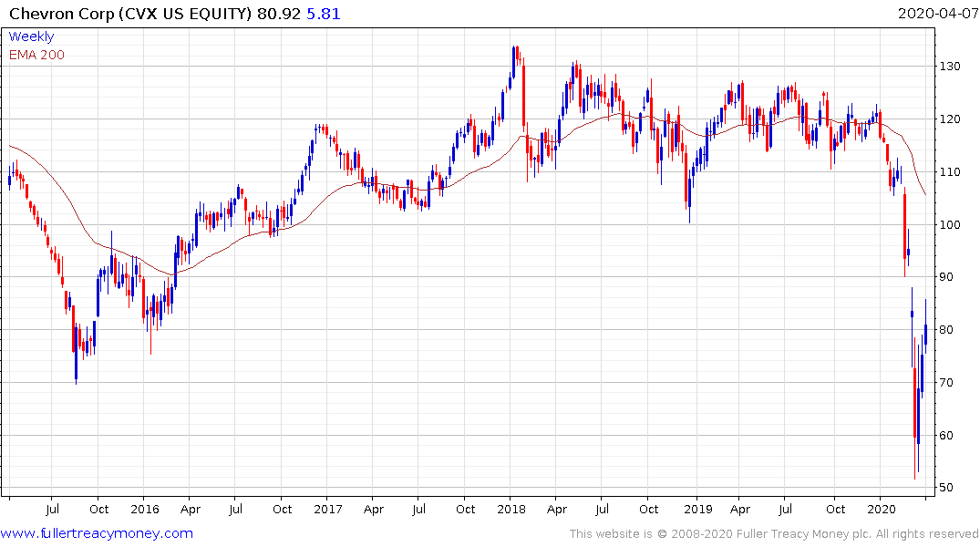Image resolution: width=980 pixels, height=547 pixels.
Task: Click the 2018 year label on time axis
Action: pyautogui.click(x=511, y=509)
